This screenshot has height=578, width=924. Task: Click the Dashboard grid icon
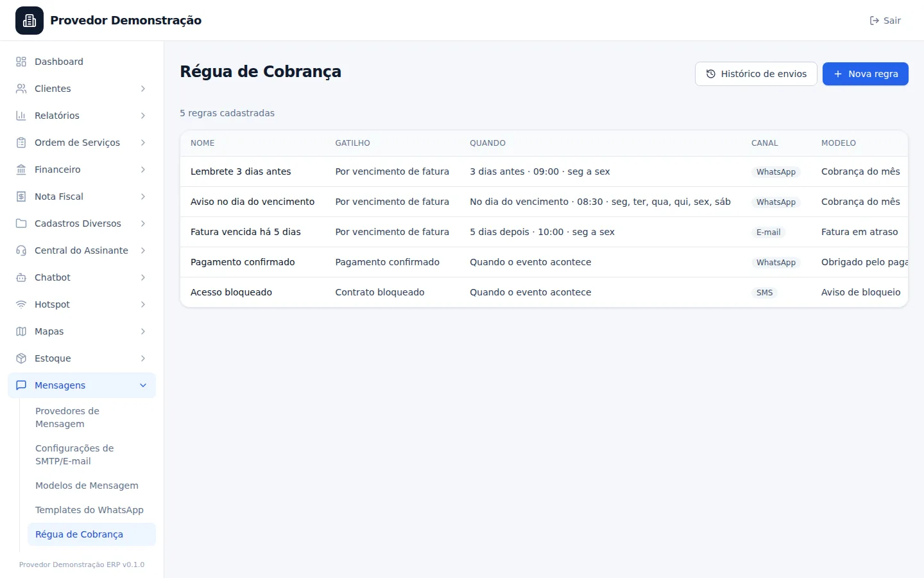(21, 62)
